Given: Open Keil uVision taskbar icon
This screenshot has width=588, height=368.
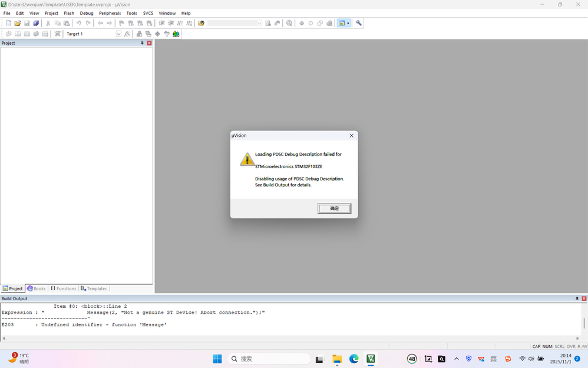Looking at the screenshot, I should 371,359.
